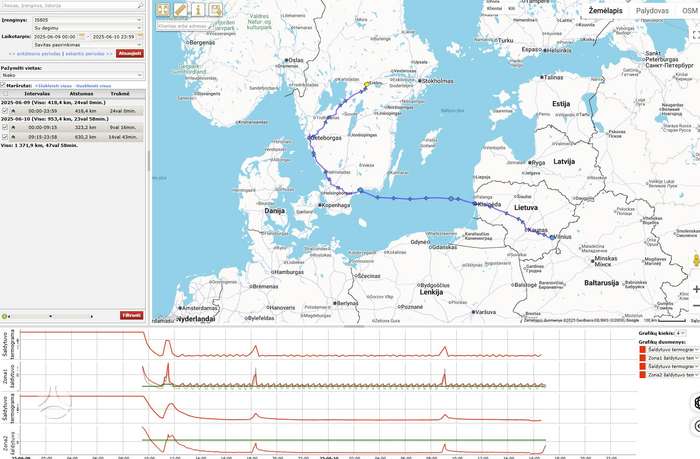Screen dimensions: 700x459
Task: Click the first red graph color swatch
Action: (x=643, y=349)
